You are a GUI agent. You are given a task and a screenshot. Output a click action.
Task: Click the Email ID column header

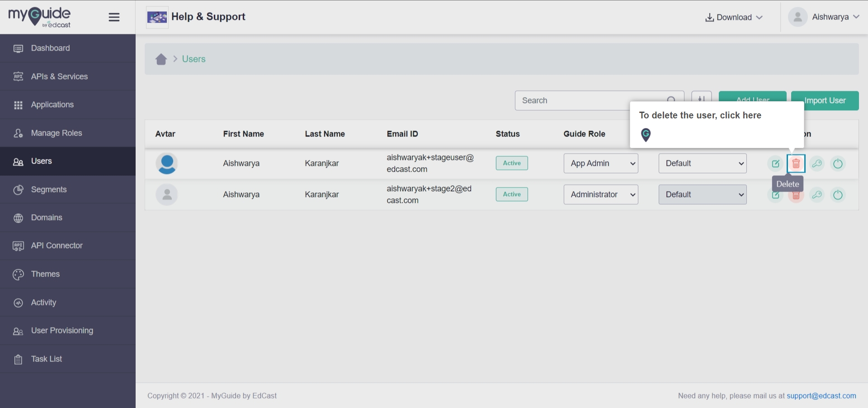[402, 134]
